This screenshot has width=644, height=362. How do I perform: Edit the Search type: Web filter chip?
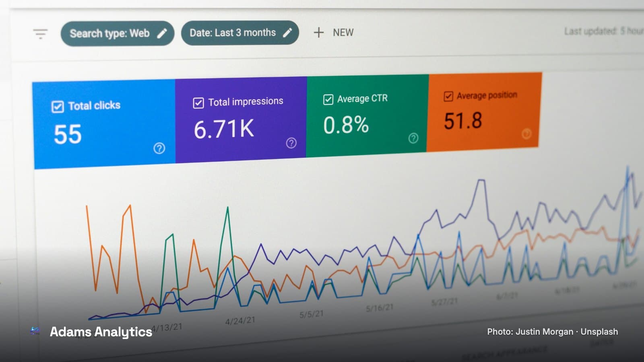pos(118,33)
